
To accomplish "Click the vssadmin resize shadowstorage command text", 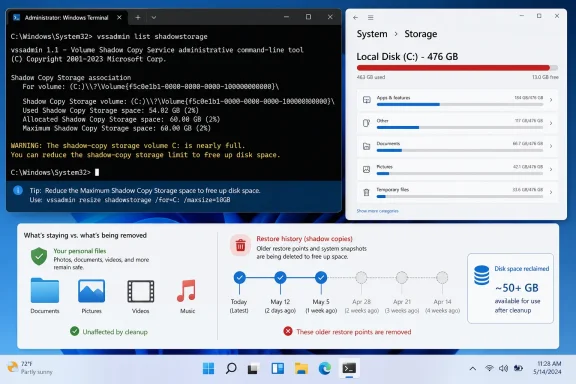I will coord(138,200).
